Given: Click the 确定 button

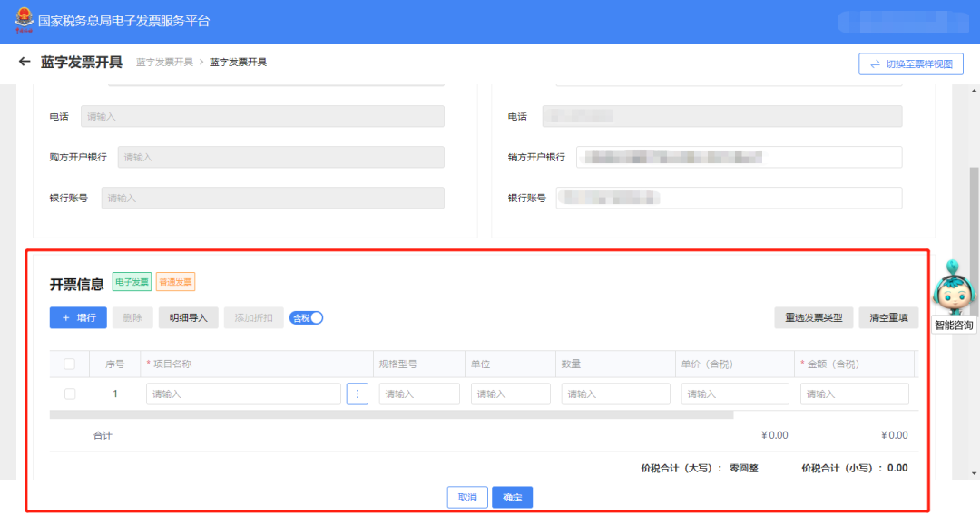Looking at the screenshot, I should pyautogui.click(x=512, y=498).
